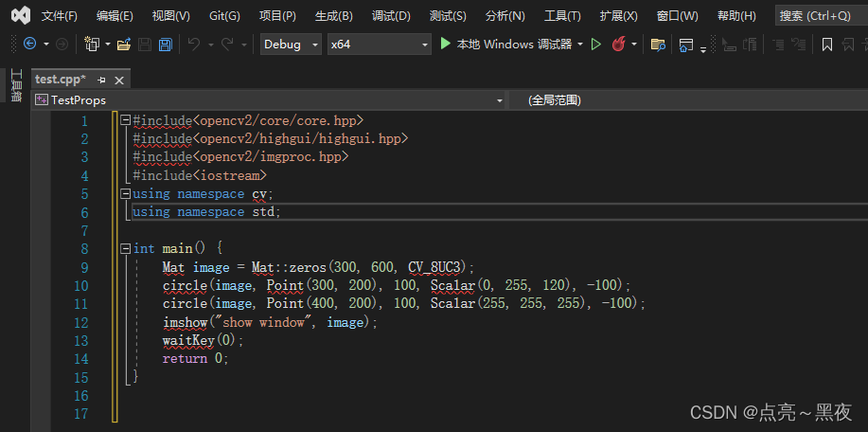Screen dimensions: 868x432
Task: Open the toolbar overflow options arrow
Action: coord(703,48)
